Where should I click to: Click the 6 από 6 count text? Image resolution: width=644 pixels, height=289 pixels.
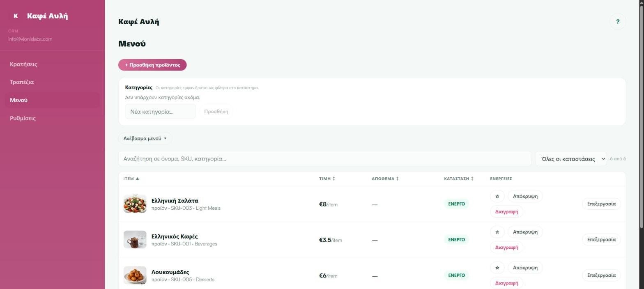coord(618,159)
